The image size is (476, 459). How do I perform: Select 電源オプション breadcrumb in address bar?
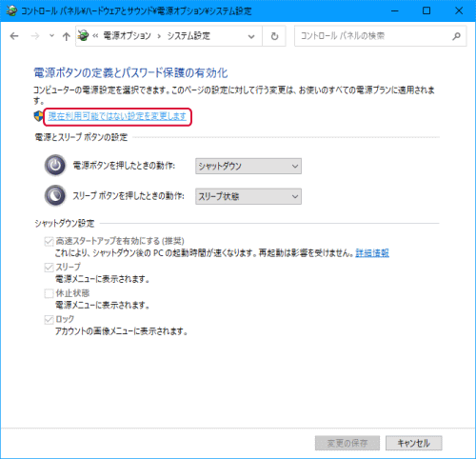pyautogui.click(x=127, y=36)
